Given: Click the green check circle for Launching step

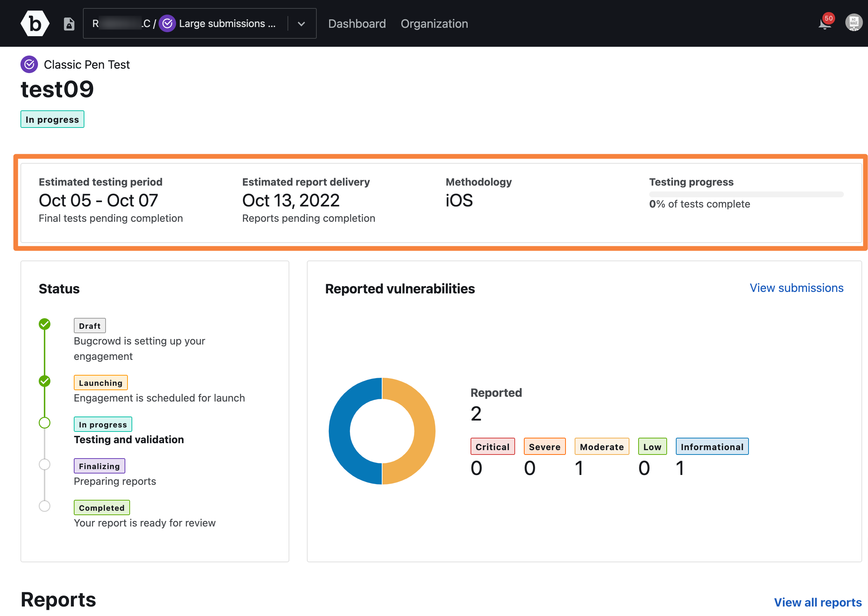Looking at the screenshot, I should 45,381.
